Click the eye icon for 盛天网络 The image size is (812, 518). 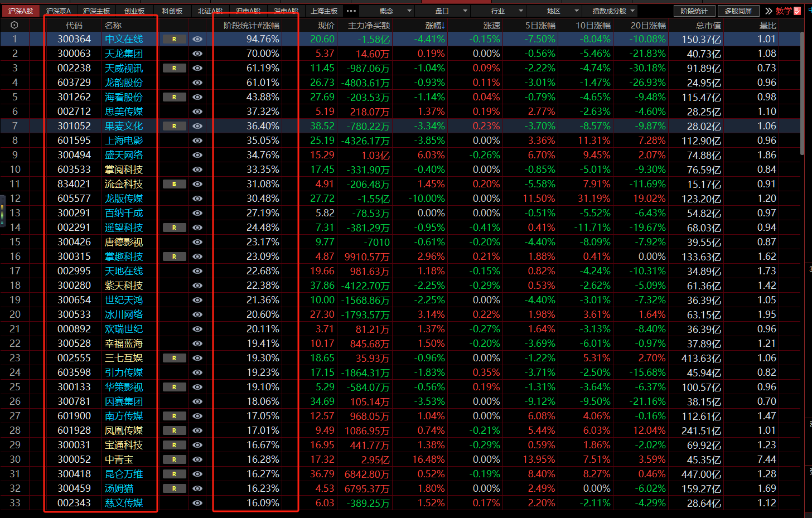[x=197, y=155]
